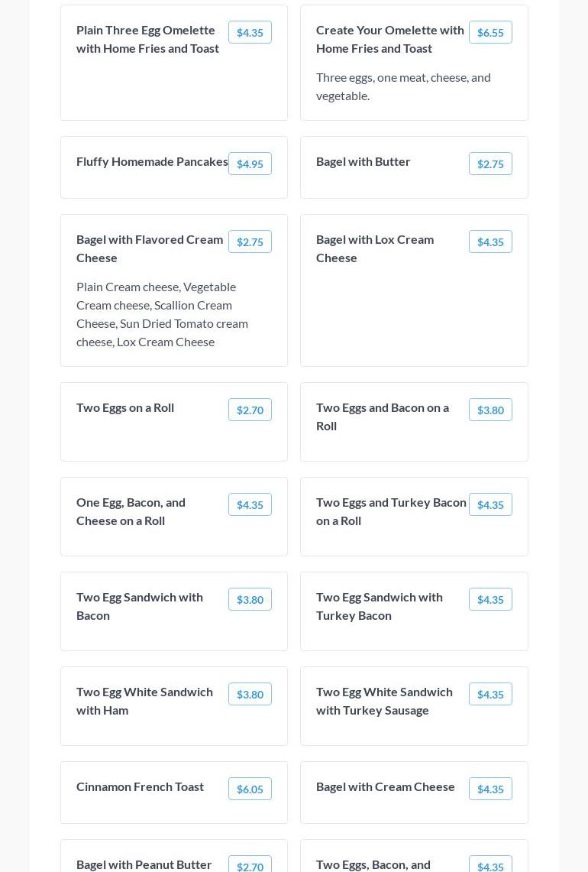Click the $2.70 price for Two Eggs on a Roll

(x=250, y=410)
